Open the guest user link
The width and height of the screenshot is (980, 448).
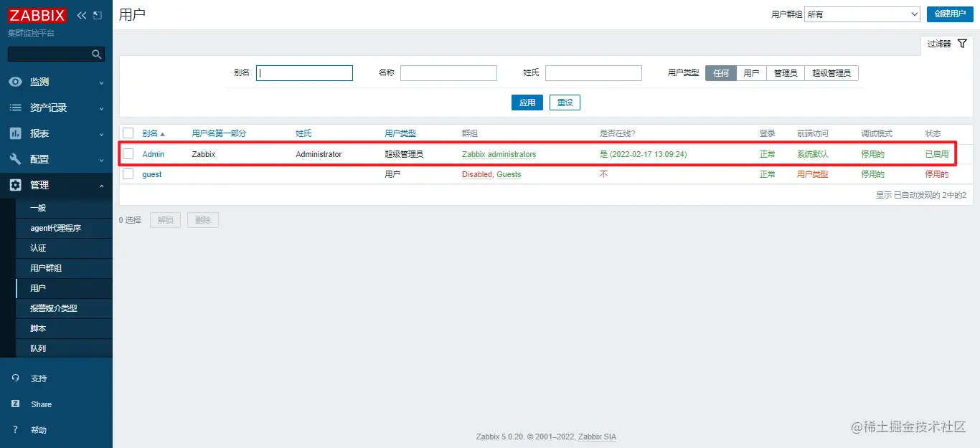click(152, 174)
